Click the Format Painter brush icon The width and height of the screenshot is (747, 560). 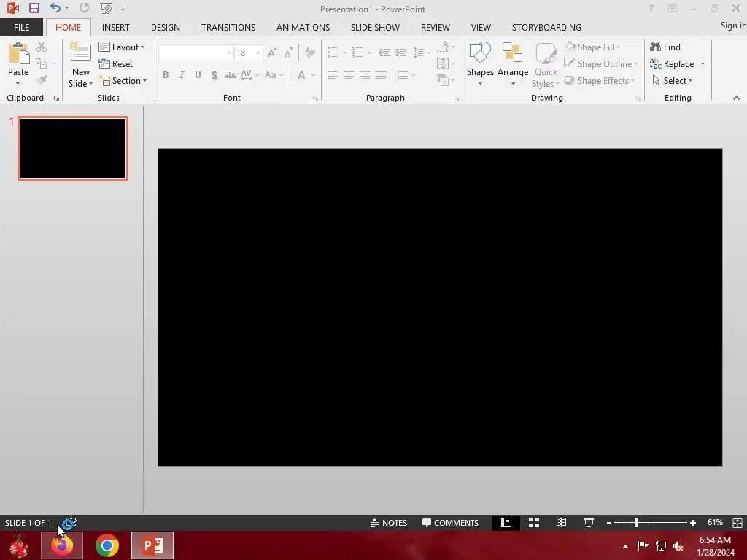42,79
